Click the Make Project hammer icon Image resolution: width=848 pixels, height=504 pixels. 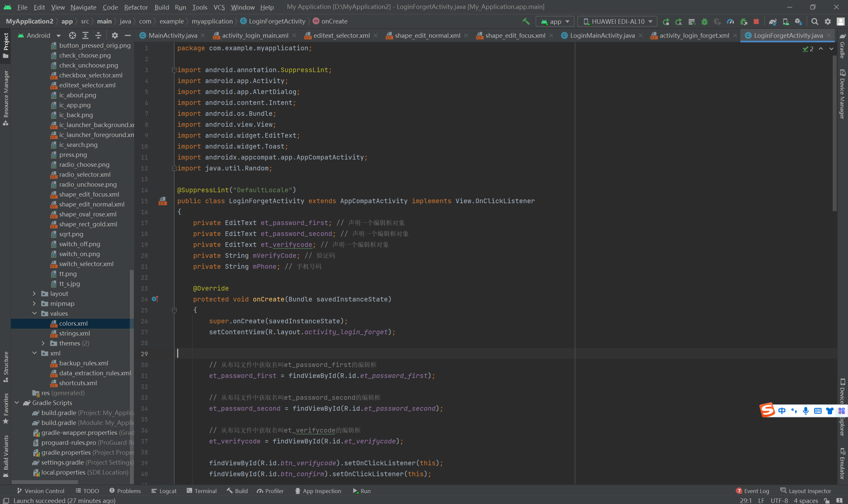[526, 22]
